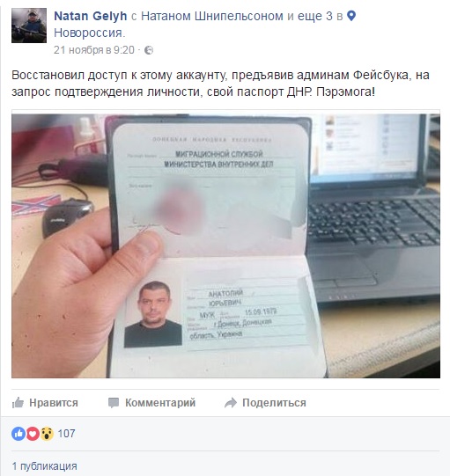Click the red heart reaction icon

click(x=33, y=434)
